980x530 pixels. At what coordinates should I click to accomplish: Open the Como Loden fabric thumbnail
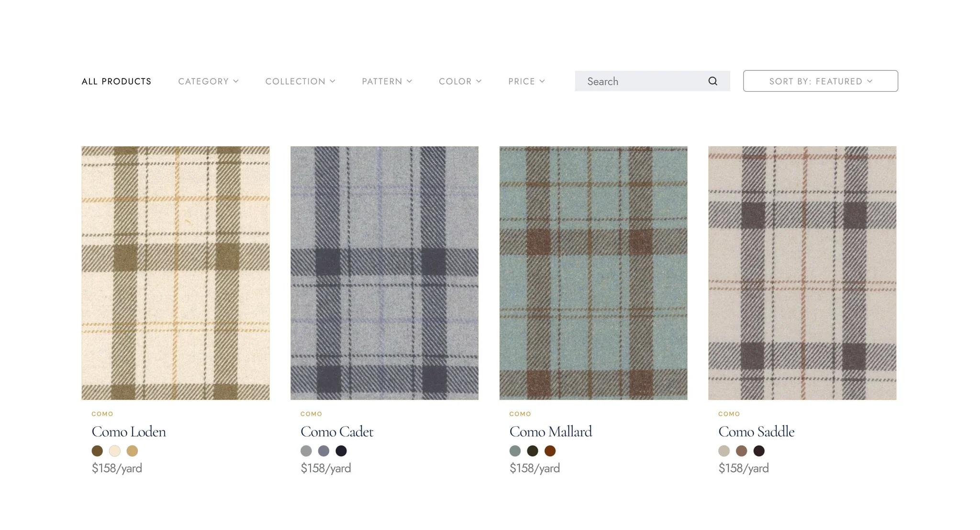pos(176,273)
